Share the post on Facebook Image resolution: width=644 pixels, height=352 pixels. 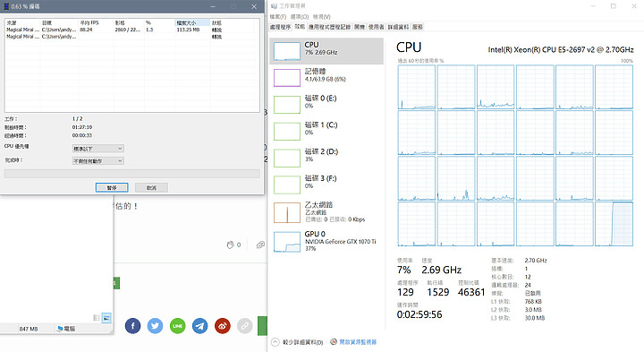click(x=132, y=326)
